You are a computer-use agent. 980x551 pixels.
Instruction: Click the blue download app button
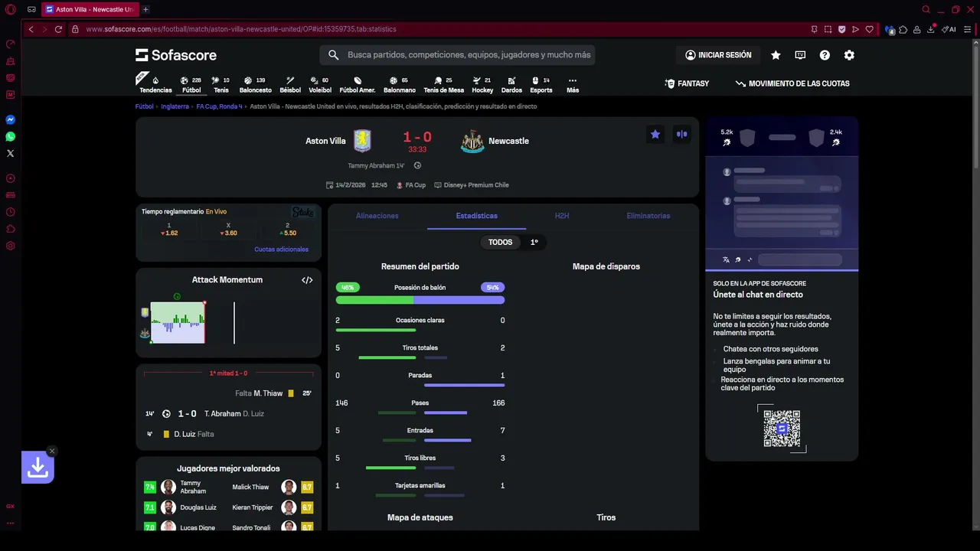click(x=38, y=467)
